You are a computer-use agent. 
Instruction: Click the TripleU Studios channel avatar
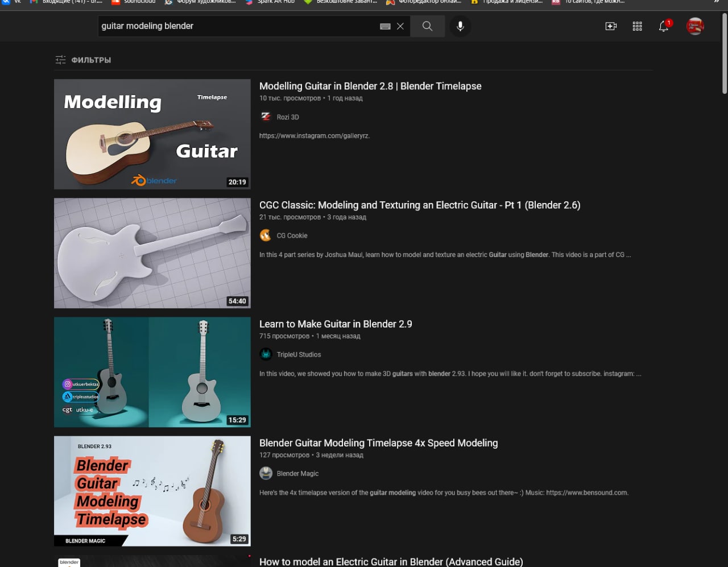point(266,354)
